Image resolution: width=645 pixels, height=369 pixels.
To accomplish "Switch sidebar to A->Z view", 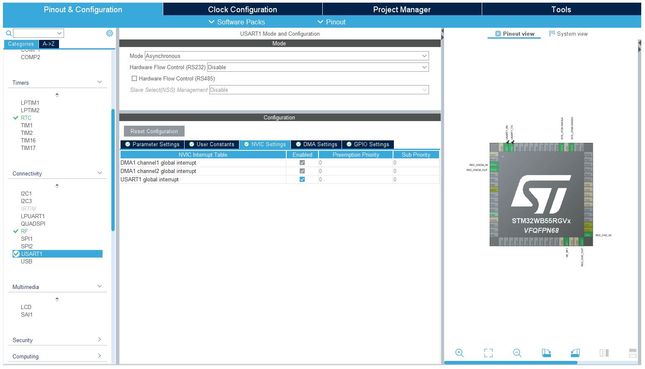I will 49,44.
